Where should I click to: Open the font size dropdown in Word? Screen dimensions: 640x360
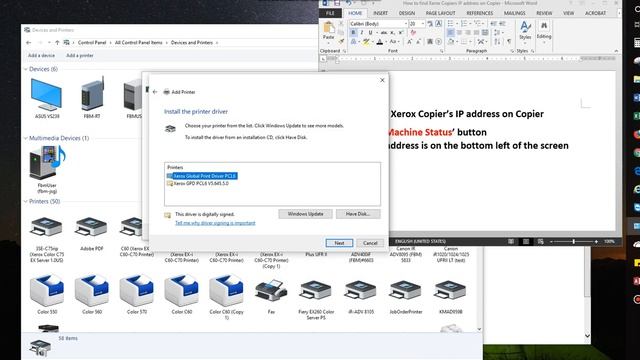(423, 24)
